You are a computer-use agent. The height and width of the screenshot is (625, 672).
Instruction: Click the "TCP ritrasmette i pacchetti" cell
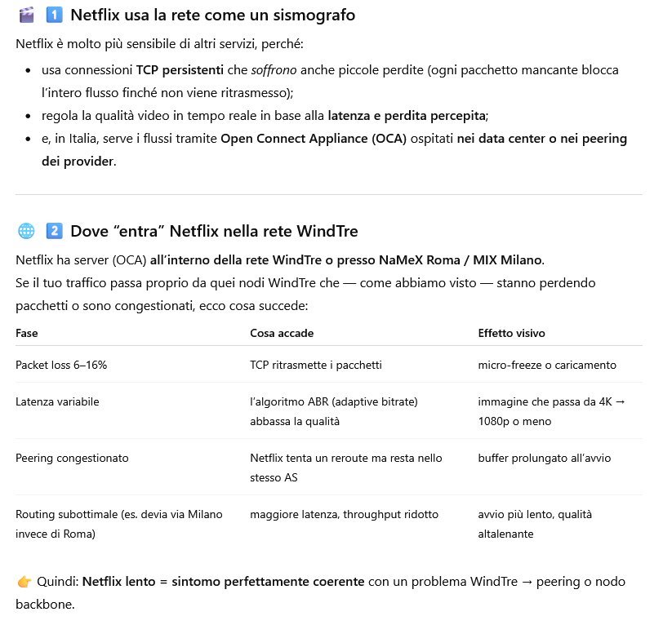click(x=315, y=365)
